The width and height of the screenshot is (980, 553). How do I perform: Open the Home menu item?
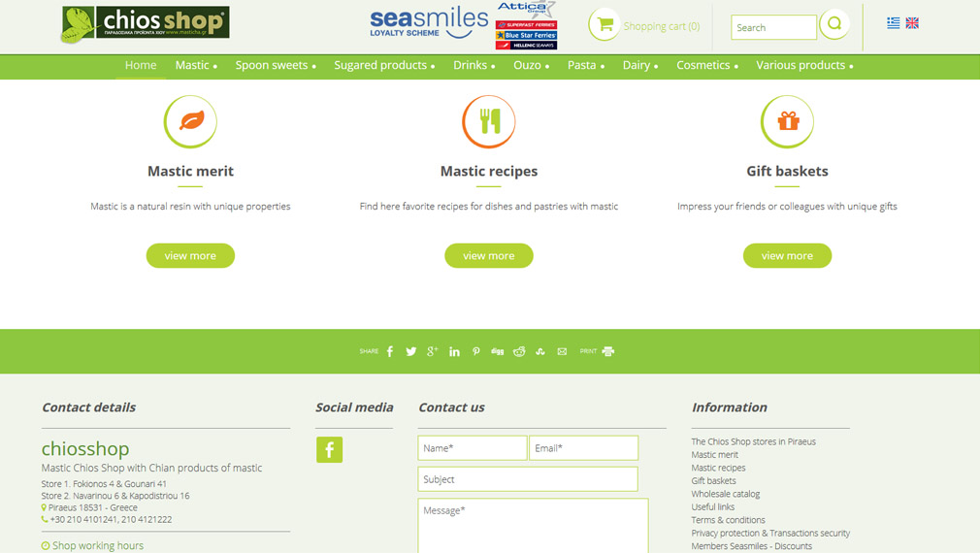[141, 65]
